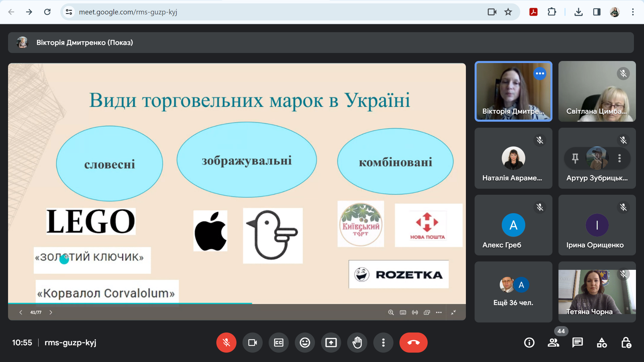Click the slide progress bar
Image resolution: width=644 pixels, height=362 pixels.
[237, 303]
